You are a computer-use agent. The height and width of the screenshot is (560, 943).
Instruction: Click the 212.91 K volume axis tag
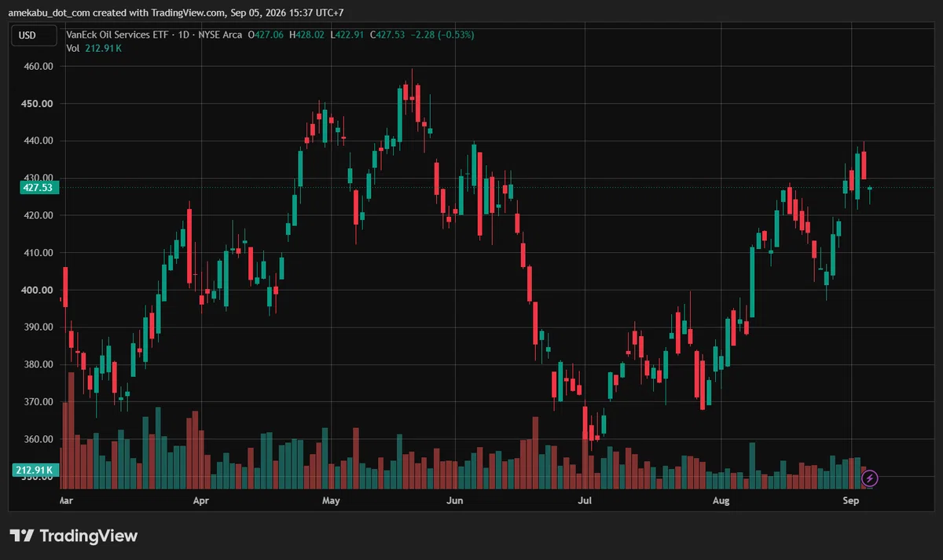(x=35, y=470)
